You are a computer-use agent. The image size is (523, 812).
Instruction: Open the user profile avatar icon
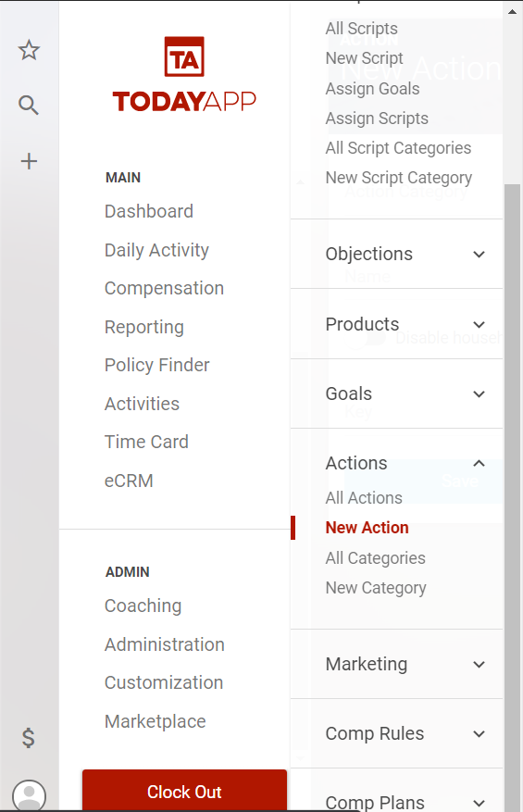[x=29, y=795]
